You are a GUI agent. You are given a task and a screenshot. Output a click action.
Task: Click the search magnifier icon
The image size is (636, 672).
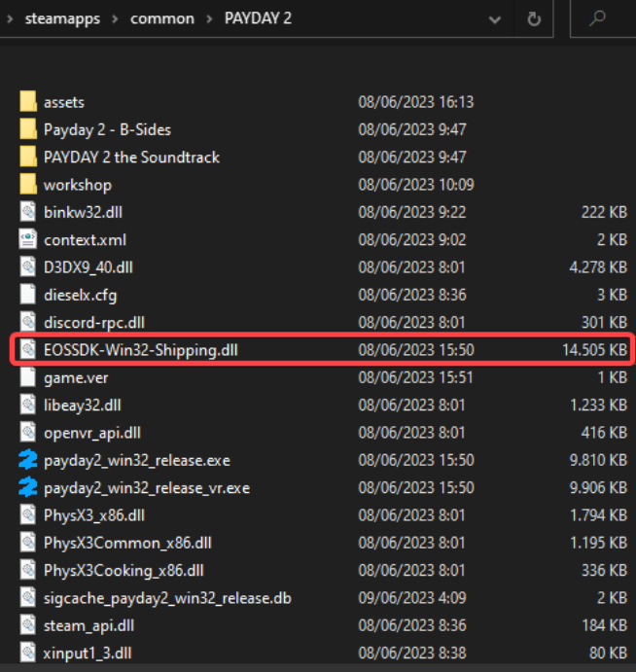point(597,18)
